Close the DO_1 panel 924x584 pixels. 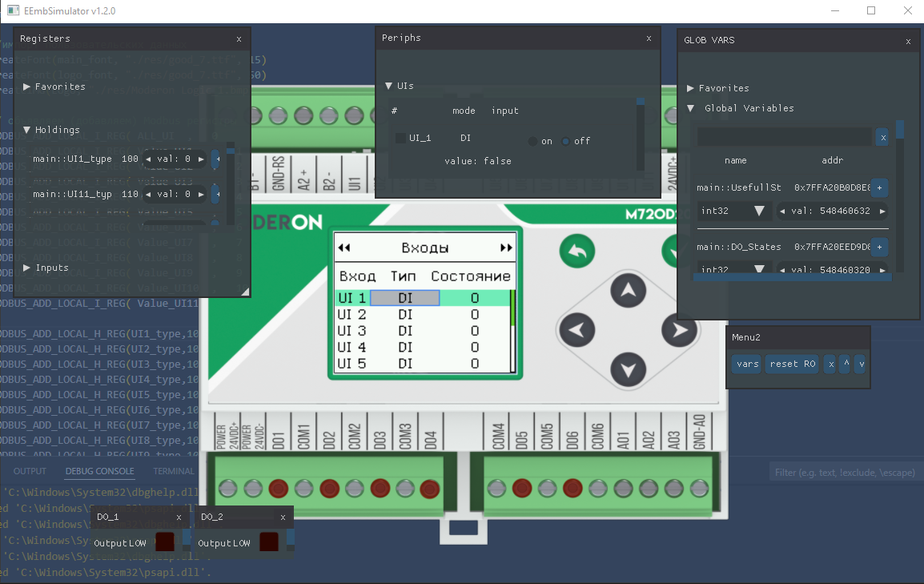(x=179, y=518)
